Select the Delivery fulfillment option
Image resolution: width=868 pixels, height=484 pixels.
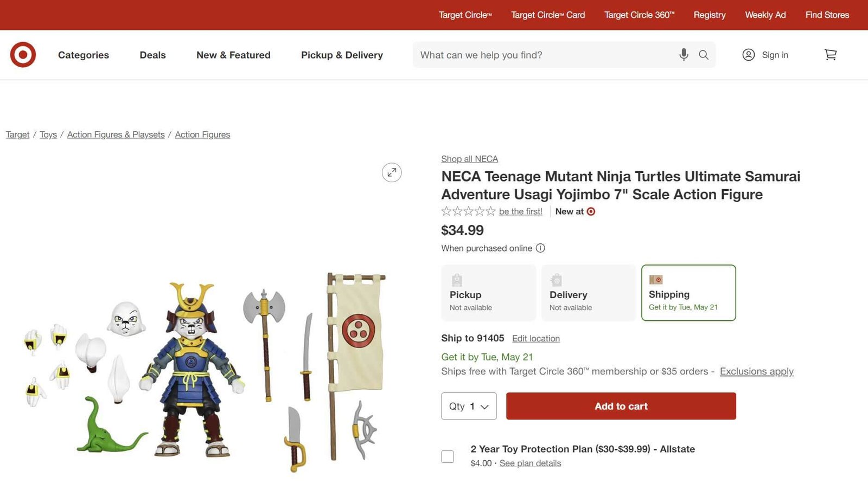tap(588, 293)
